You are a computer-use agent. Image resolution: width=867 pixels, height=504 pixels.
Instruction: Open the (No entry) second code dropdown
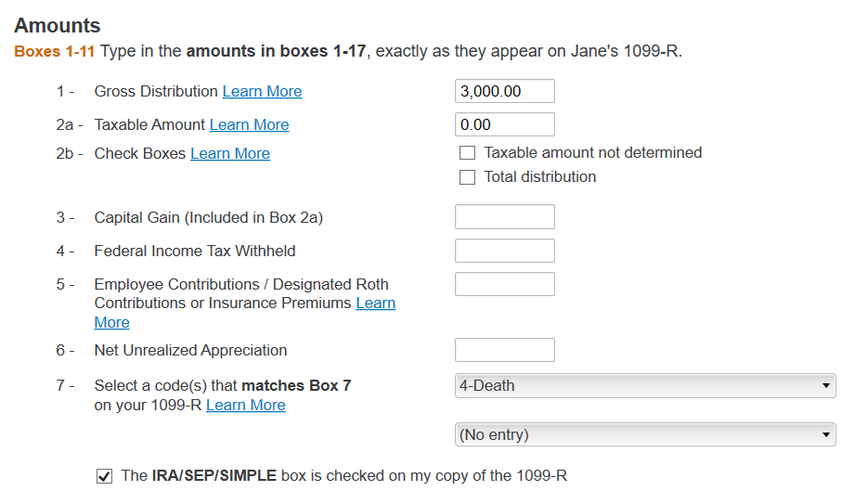645,434
